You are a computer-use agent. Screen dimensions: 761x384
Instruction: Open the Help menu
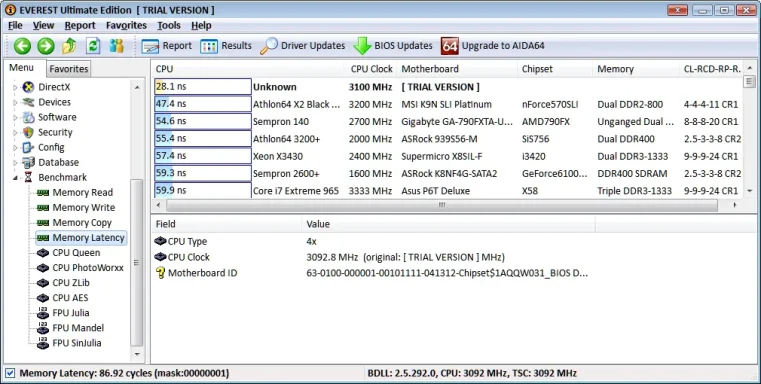(x=201, y=26)
